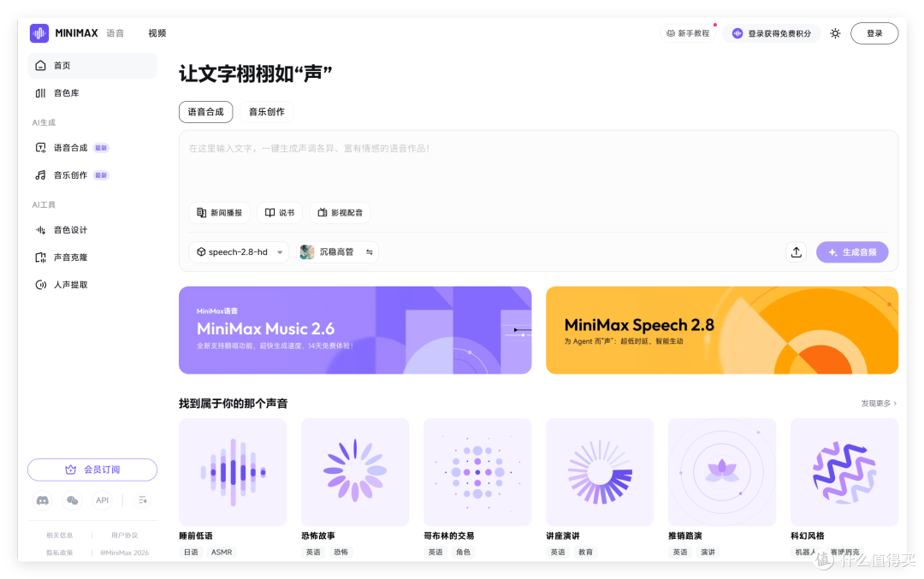
Task: Click the ASMR tag under 睡前低语
Action: [x=222, y=552]
